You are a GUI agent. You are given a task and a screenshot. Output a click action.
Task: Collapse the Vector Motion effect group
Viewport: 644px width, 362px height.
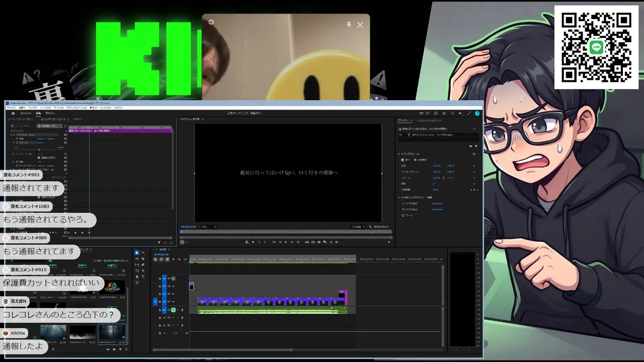coord(12,135)
